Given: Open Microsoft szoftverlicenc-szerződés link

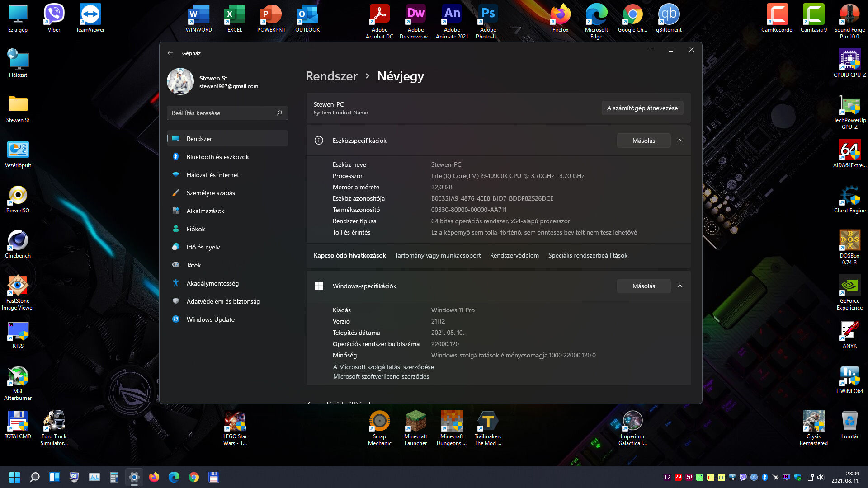Looking at the screenshot, I should (381, 376).
